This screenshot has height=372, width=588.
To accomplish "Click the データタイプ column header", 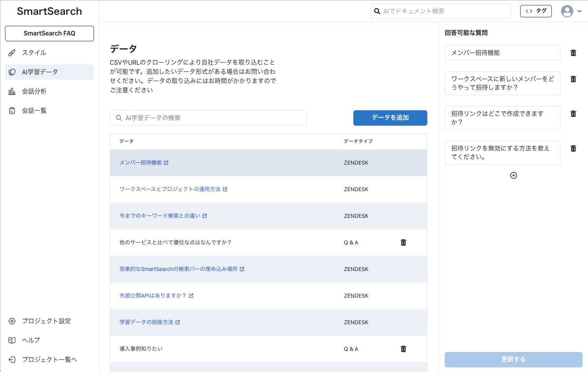I will point(358,141).
